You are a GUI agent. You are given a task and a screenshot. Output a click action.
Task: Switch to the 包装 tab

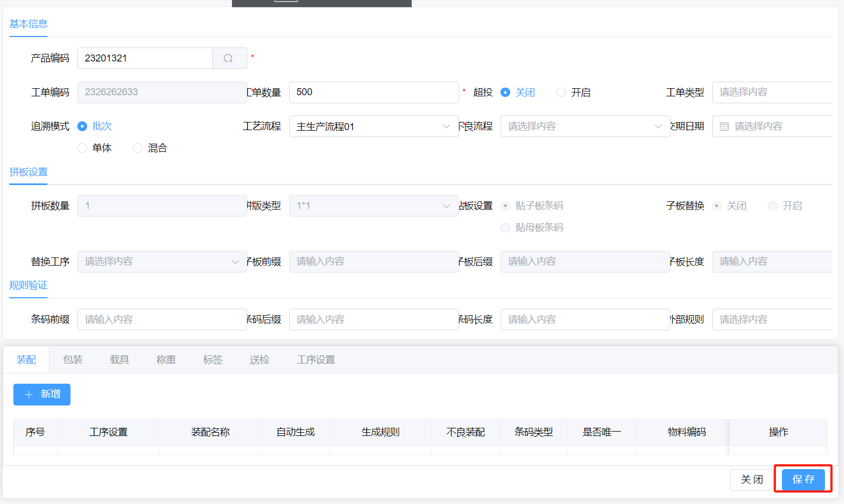[72, 360]
